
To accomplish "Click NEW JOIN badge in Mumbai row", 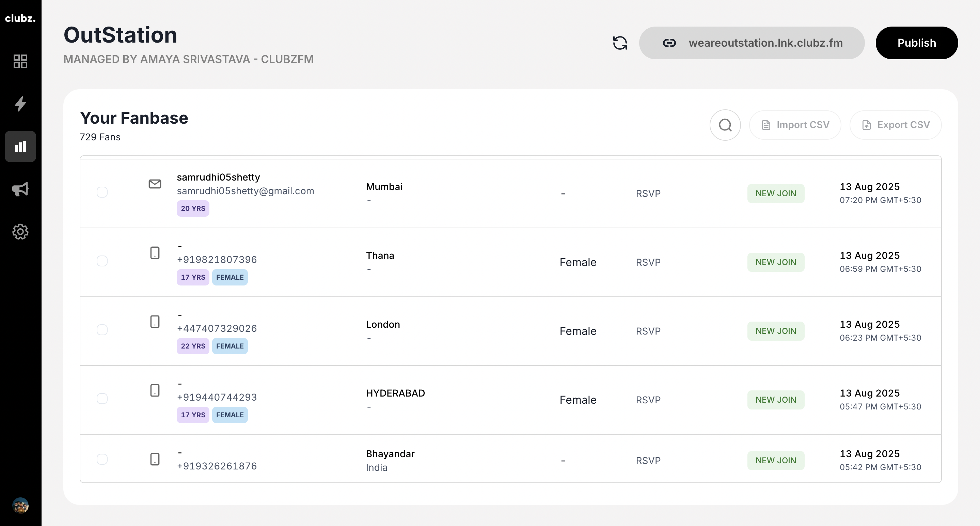I will tap(776, 194).
